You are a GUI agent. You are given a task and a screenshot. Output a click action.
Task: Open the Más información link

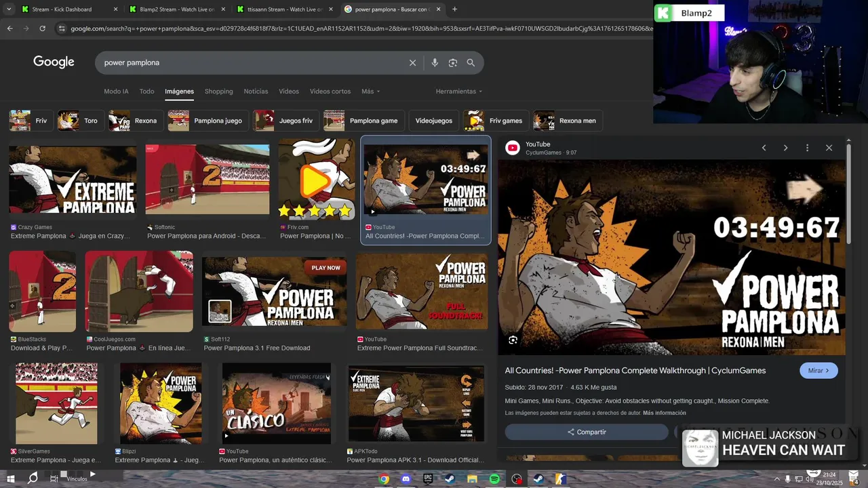pyautogui.click(x=665, y=413)
